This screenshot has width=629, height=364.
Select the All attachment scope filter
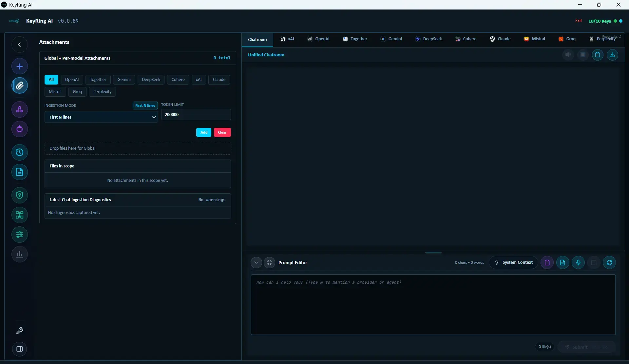click(51, 80)
